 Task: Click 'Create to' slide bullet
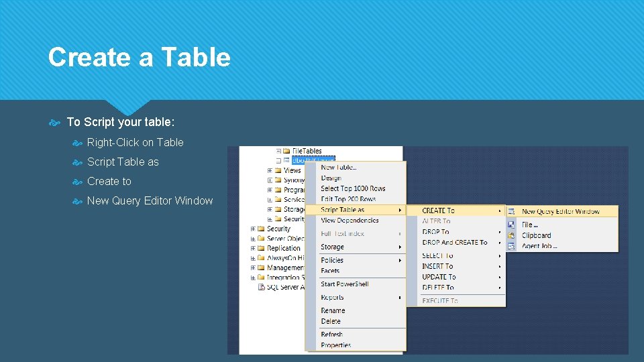(x=109, y=182)
